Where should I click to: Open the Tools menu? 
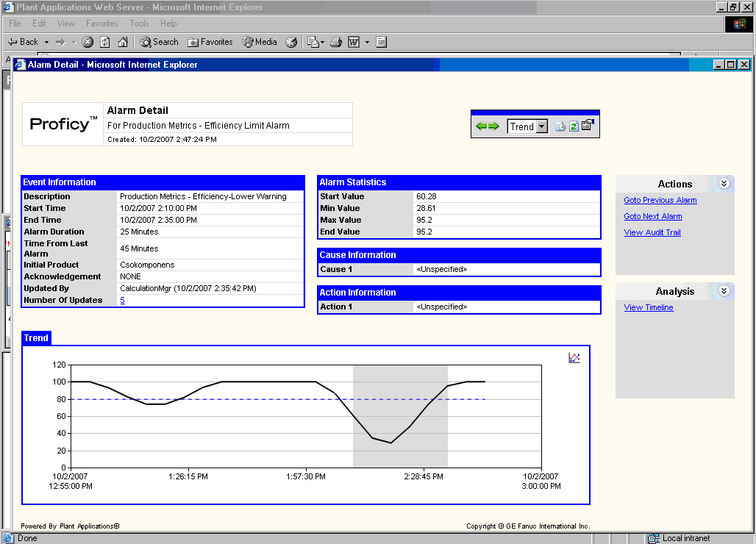click(x=139, y=23)
